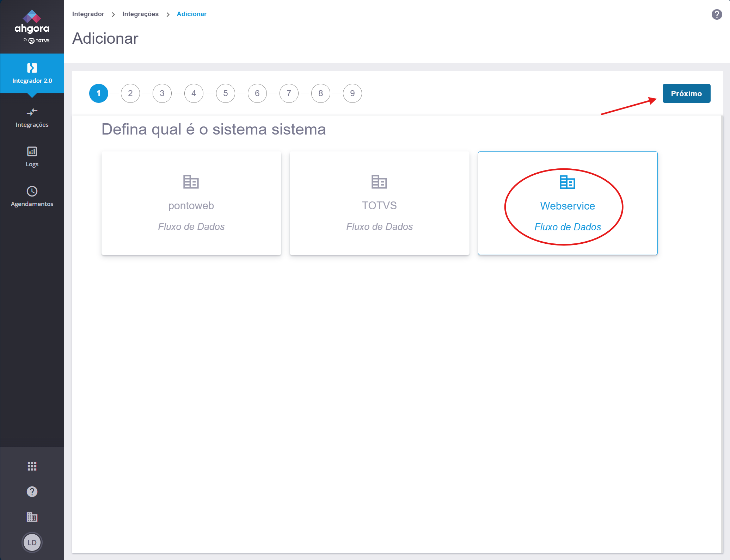Open the apps grid icon in sidebar
Screen dimensions: 730x560
(32, 466)
